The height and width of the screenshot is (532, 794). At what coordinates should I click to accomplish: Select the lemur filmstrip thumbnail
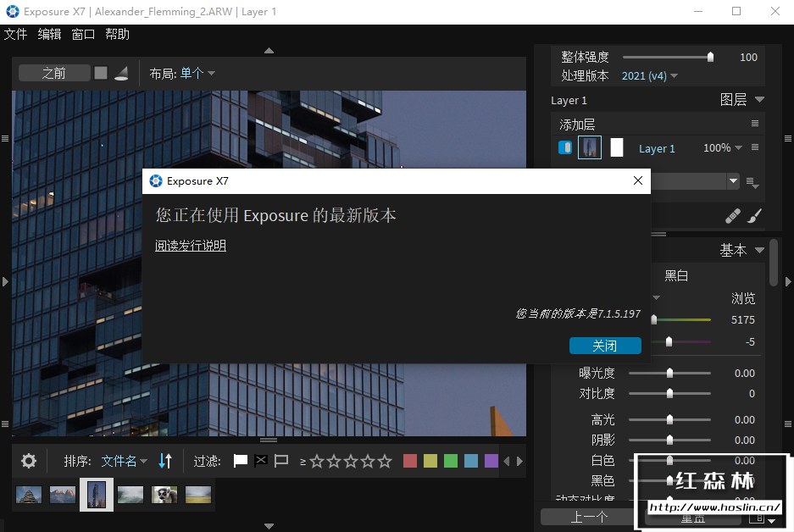[x=164, y=495]
